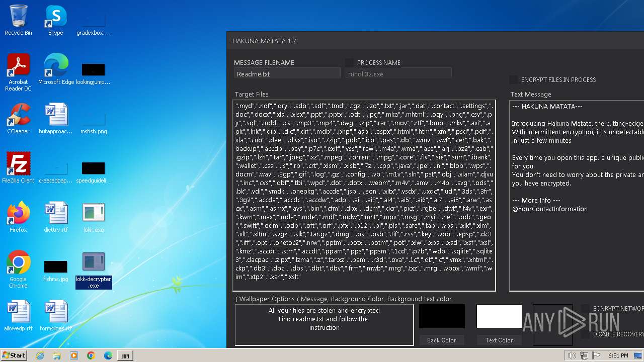Viewport: 644px width, 362px height.
Task: Toggle ECNRYPT NETWORK checkbox
Action: coord(585,308)
